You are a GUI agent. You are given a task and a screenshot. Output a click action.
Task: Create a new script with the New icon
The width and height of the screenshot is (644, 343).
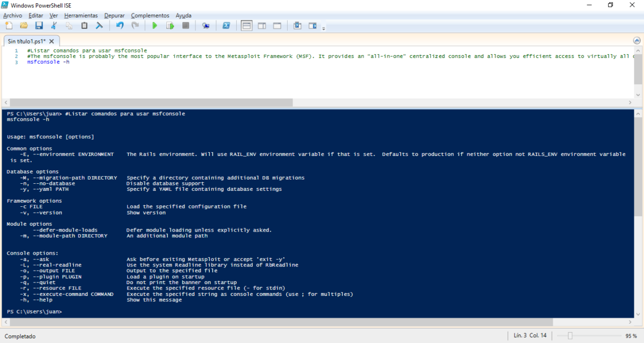pos(9,25)
